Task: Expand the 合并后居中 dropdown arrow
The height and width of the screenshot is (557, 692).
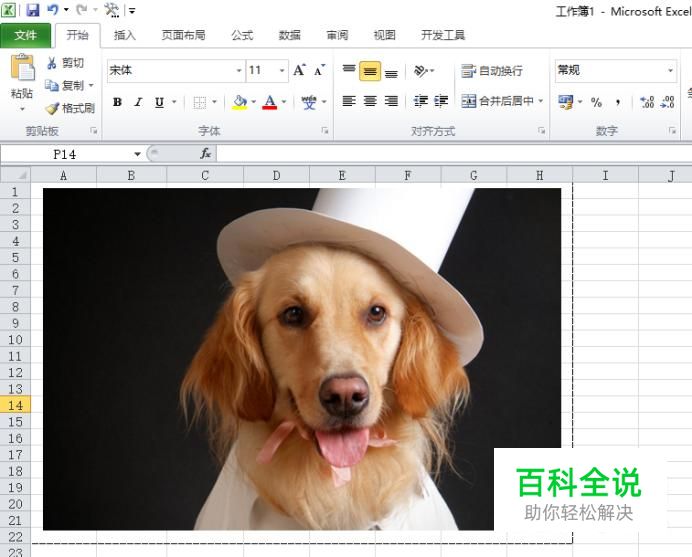Action: coord(541,102)
